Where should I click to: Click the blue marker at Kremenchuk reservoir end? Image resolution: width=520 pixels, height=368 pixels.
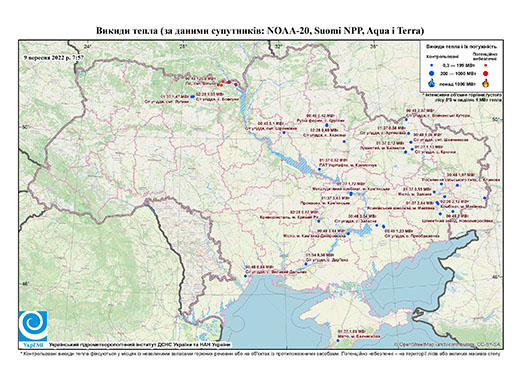click(x=319, y=169)
